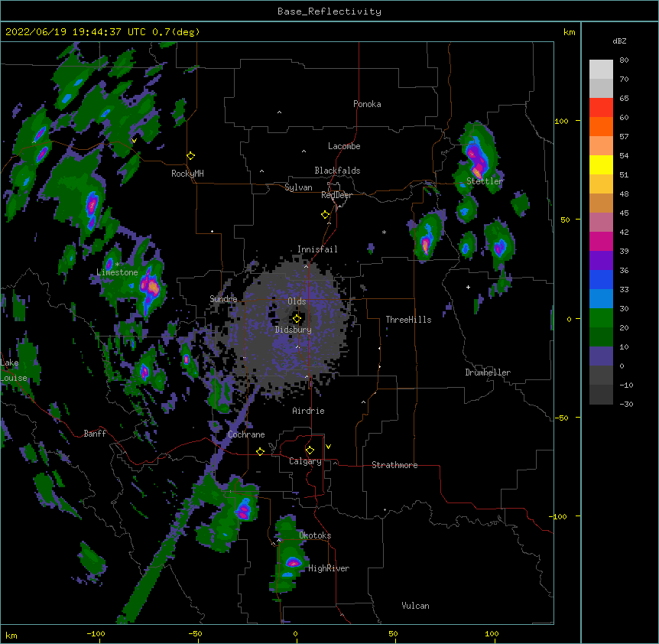The width and height of the screenshot is (659, 644).
Task: Click the radar site marker at Olds
Action: tap(297, 319)
